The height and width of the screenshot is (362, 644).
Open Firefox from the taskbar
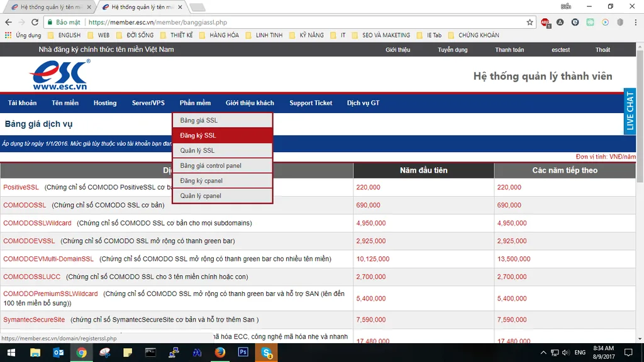point(220,352)
